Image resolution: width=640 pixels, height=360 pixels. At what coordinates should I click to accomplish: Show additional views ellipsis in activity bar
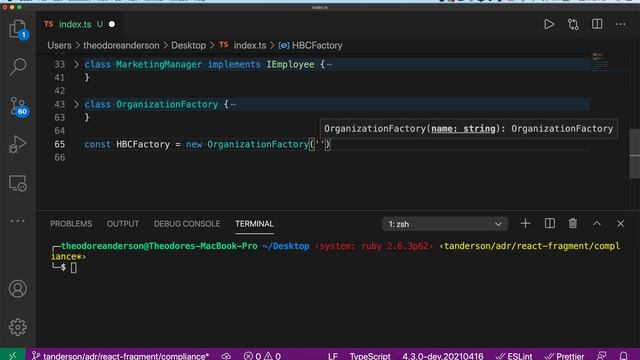click(18, 221)
